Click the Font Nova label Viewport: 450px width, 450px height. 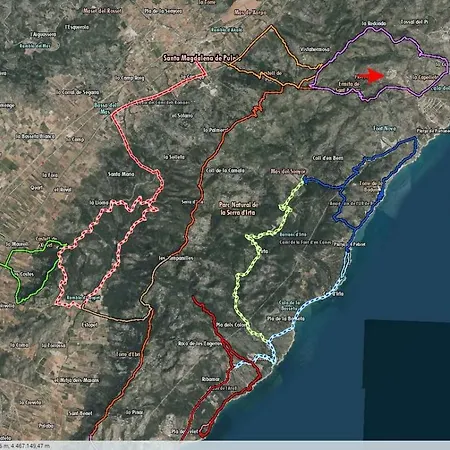385,128
